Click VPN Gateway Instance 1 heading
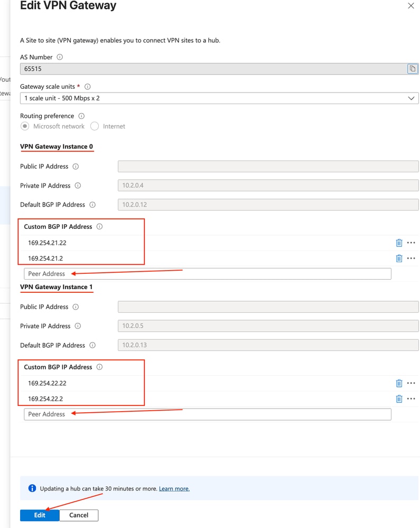Viewport: 420px width, 528px height. click(x=56, y=287)
